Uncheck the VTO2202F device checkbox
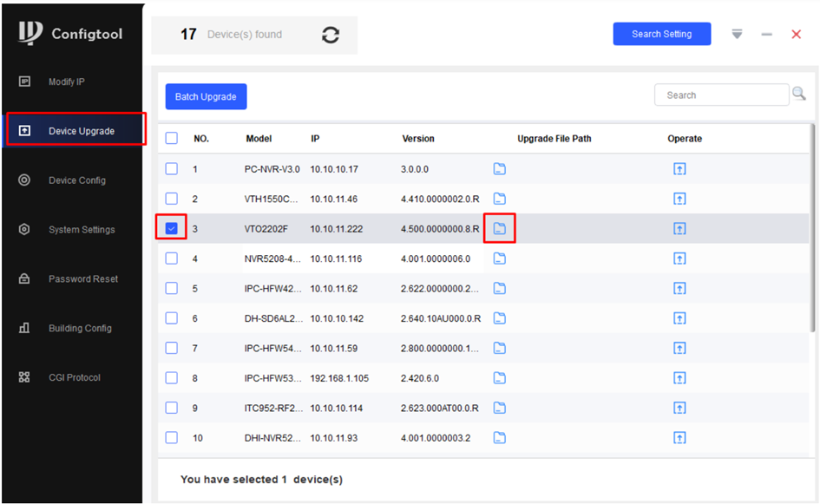 click(172, 229)
